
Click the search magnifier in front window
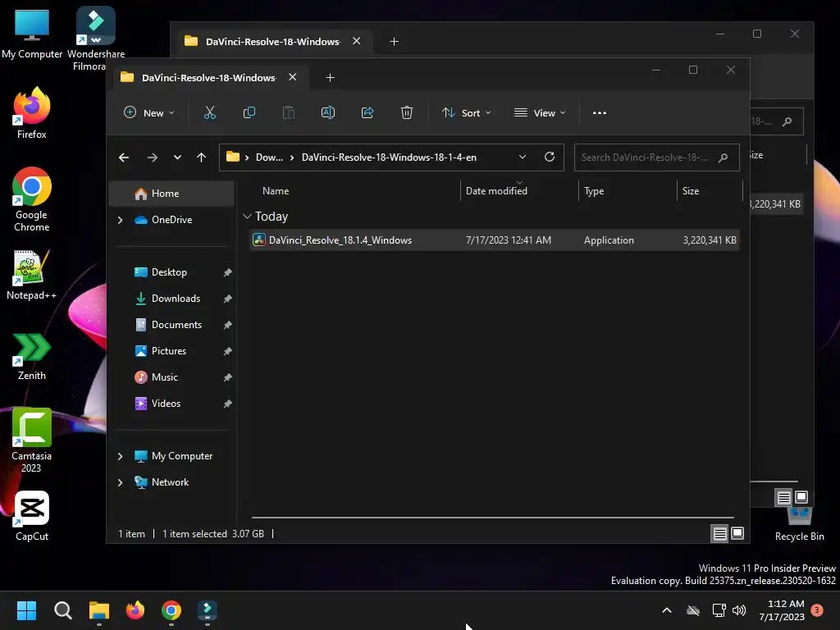724,157
